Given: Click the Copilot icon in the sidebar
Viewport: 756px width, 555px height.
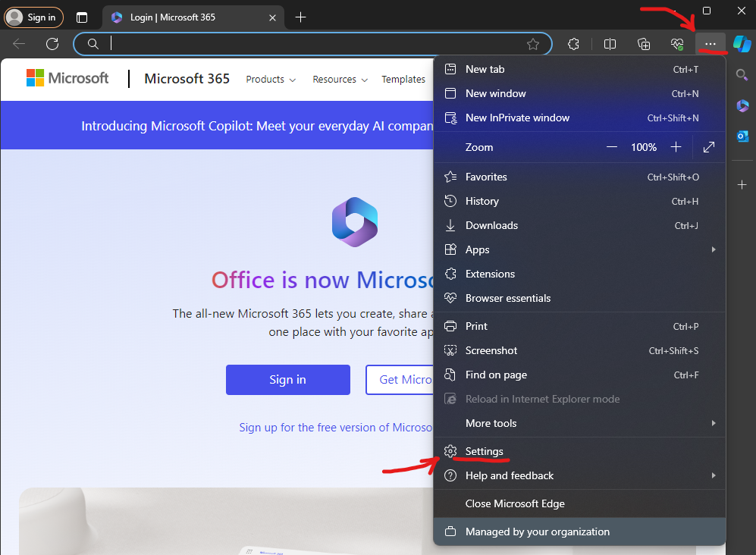Looking at the screenshot, I should tap(742, 44).
